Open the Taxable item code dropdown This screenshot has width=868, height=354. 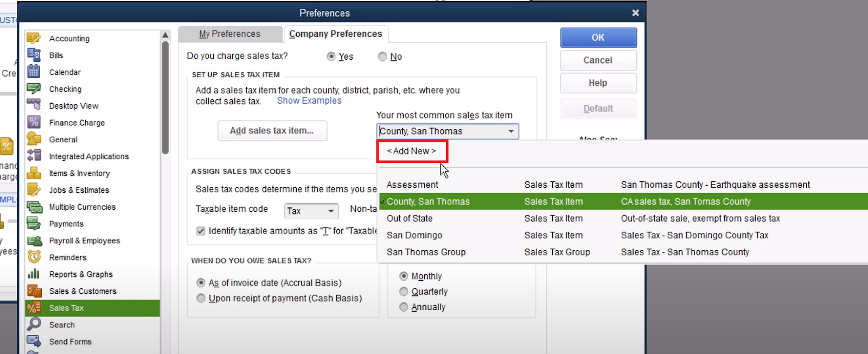[330, 211]
